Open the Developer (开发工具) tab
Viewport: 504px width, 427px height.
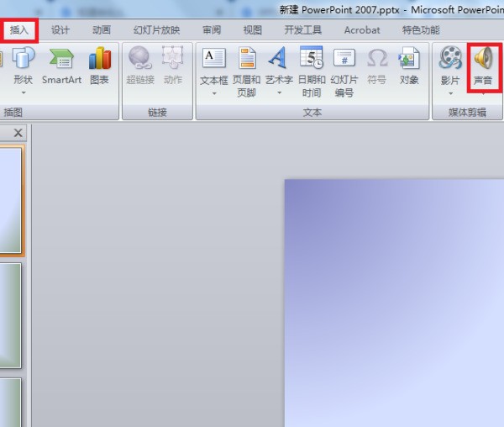[302, 30]
